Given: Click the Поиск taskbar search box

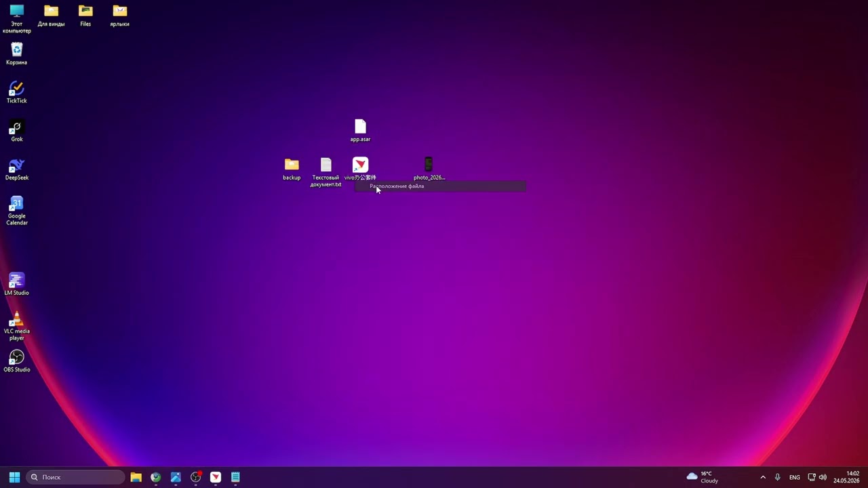Looking at the screenshot, I should pyautogui.click(x=76, y=477).
